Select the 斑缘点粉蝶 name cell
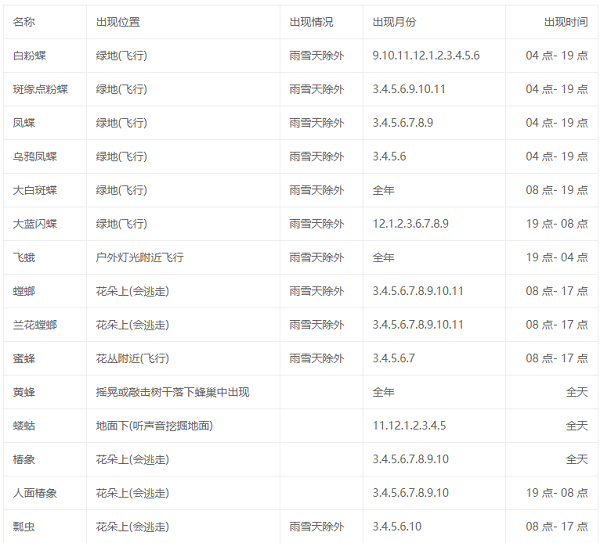Image resolution: width=600 pixels, height=543 pixels. pos(40,89)
